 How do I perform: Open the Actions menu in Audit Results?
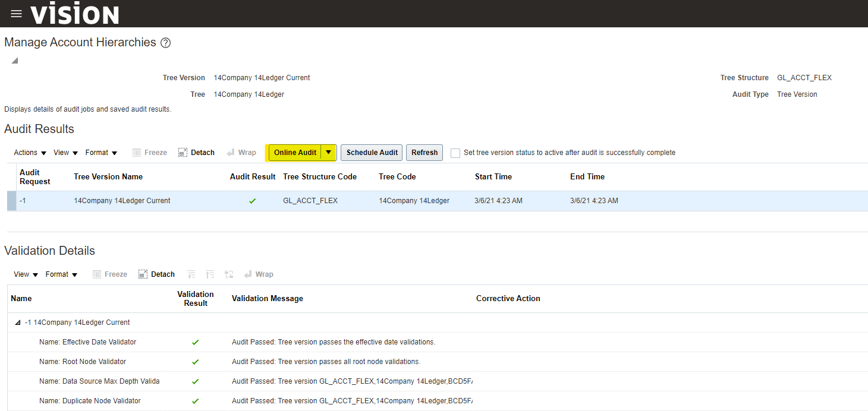30,153
